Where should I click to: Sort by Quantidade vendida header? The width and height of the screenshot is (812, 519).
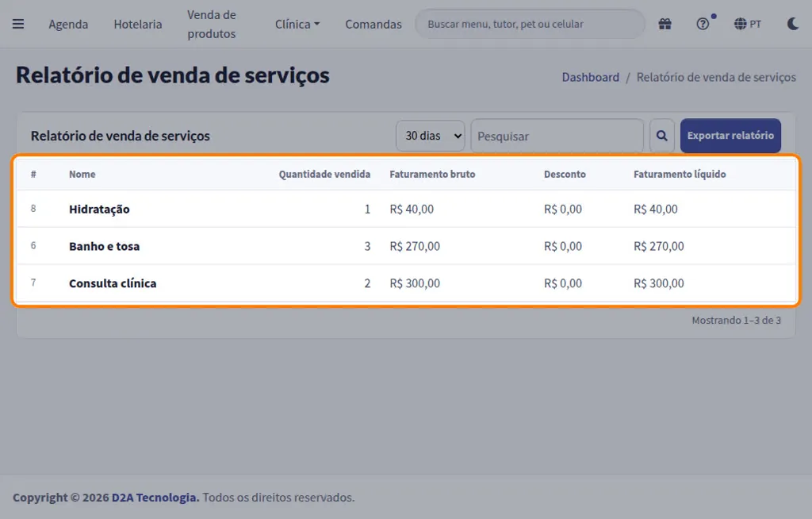point(324,175)
